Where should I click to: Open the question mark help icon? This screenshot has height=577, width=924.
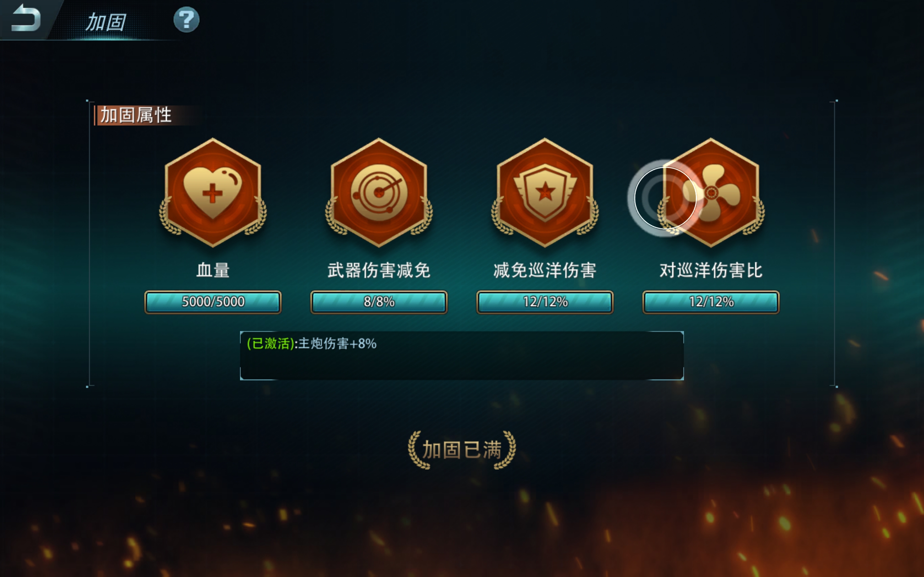pyautogui.click(x=186, y=19)
